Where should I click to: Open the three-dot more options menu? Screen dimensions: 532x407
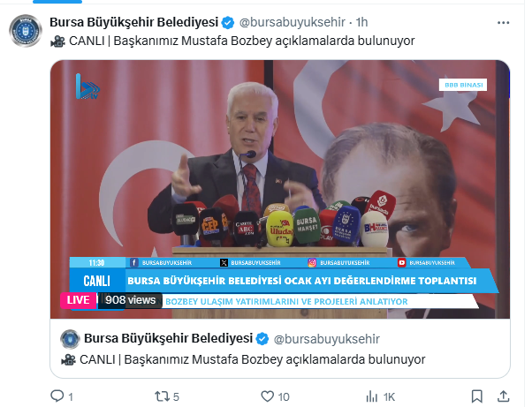(503, 23)
